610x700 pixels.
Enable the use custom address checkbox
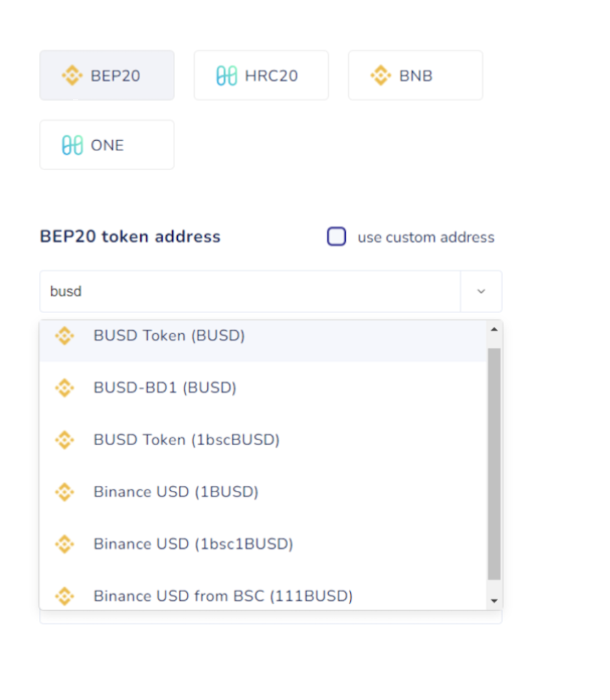click(336, 237)
